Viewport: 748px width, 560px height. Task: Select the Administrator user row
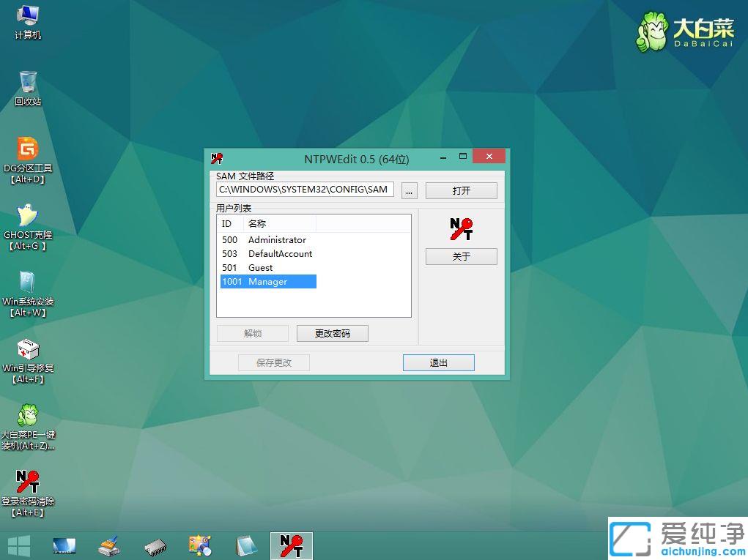[277, 239]
